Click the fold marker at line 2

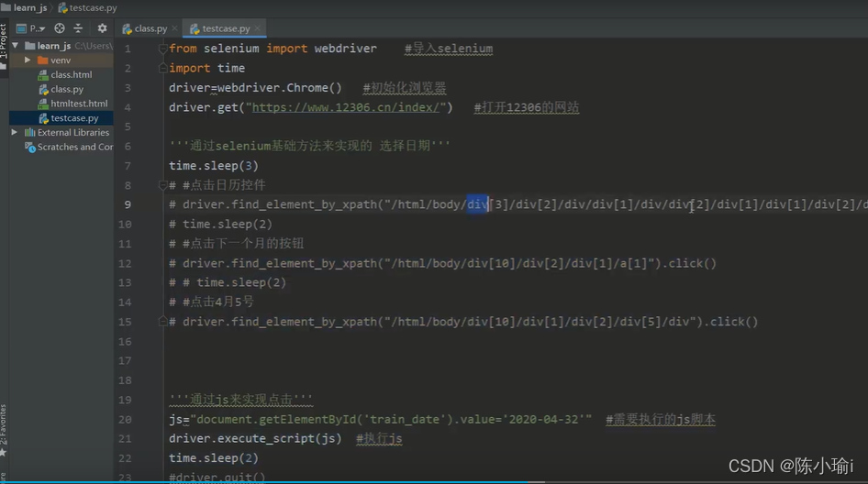click(x=162, y=68)
